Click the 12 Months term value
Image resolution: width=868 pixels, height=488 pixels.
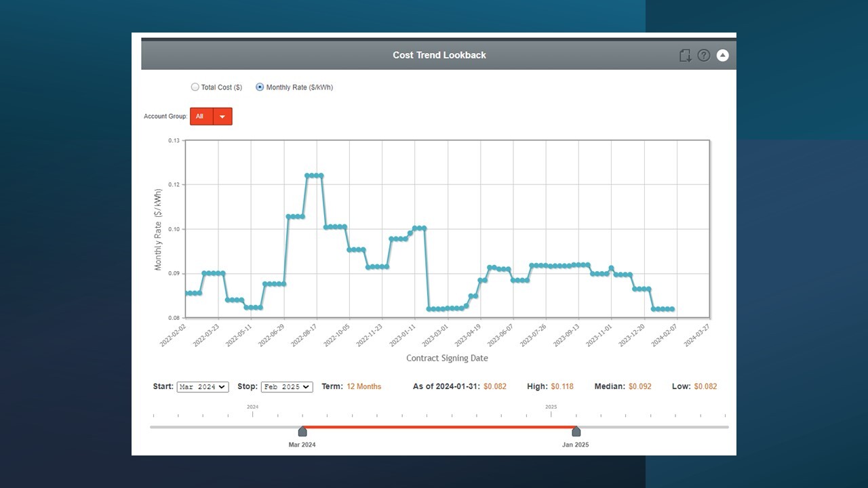coord(363,387)
